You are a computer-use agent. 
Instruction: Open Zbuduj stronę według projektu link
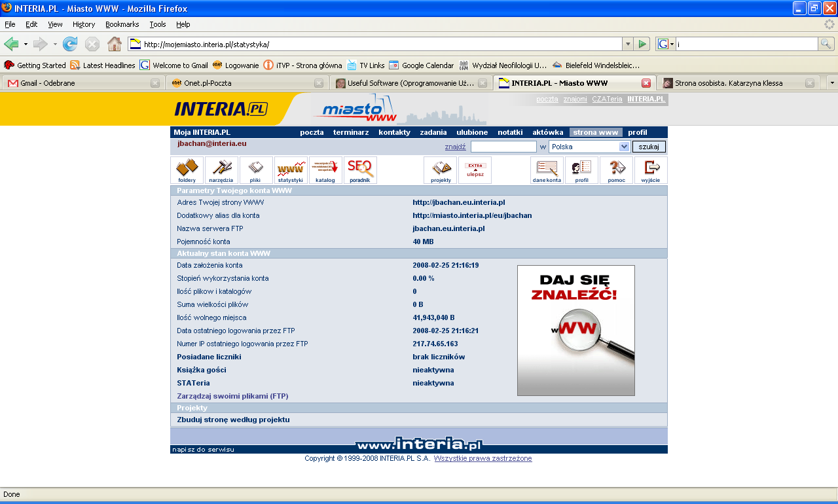(233, 420)
